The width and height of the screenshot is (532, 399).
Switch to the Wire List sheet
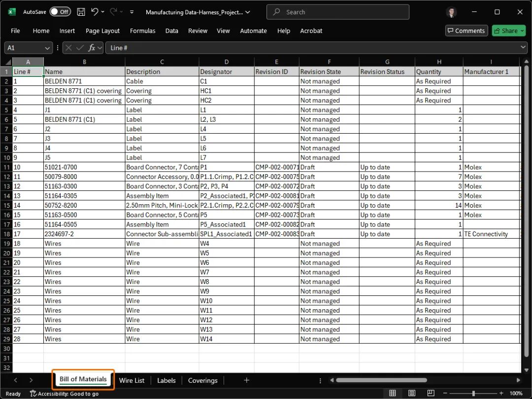[132, 380]
